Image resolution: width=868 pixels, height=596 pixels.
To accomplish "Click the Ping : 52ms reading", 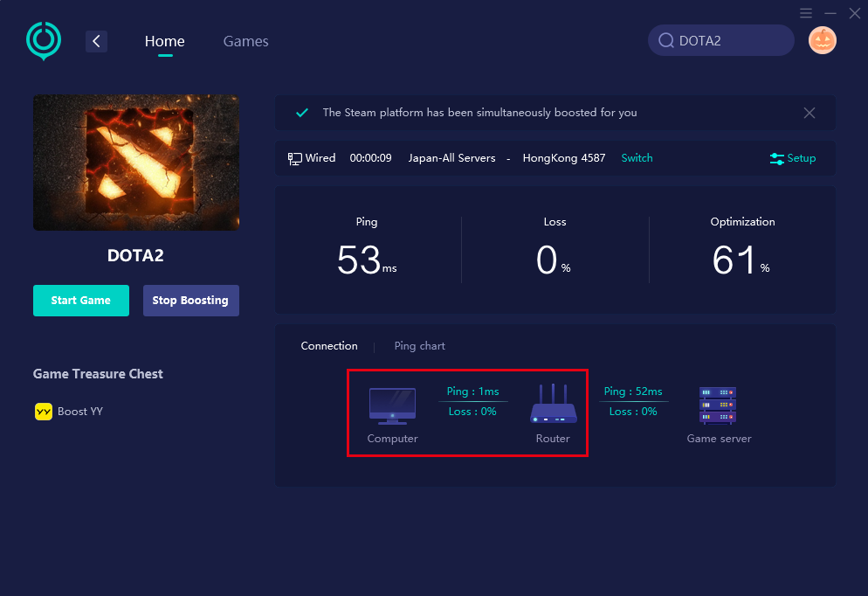I will point(633,391).
